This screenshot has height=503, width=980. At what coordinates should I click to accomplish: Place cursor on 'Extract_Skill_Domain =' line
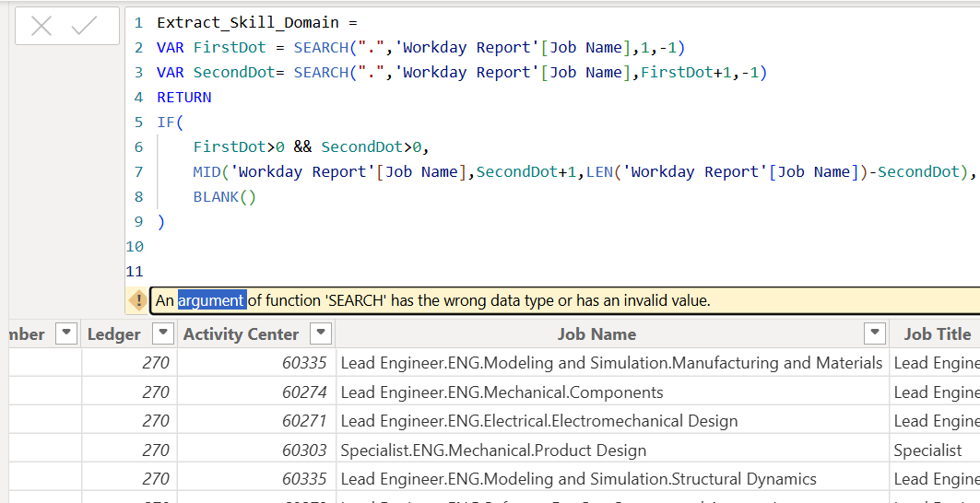[257, 22]
